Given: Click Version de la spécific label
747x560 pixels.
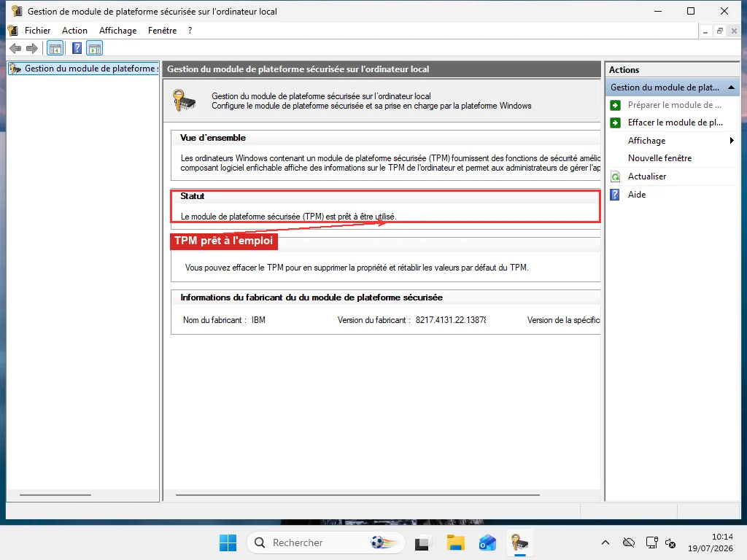Looking at the screenshot, I should tap(563, 320).
